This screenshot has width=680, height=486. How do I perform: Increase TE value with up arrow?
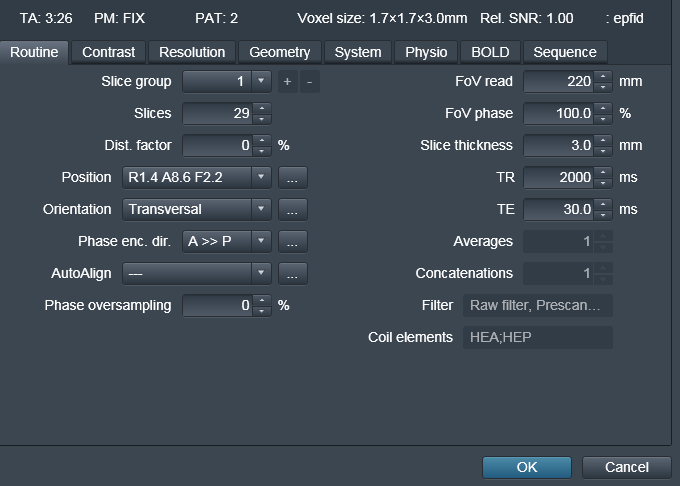point(602,205)
